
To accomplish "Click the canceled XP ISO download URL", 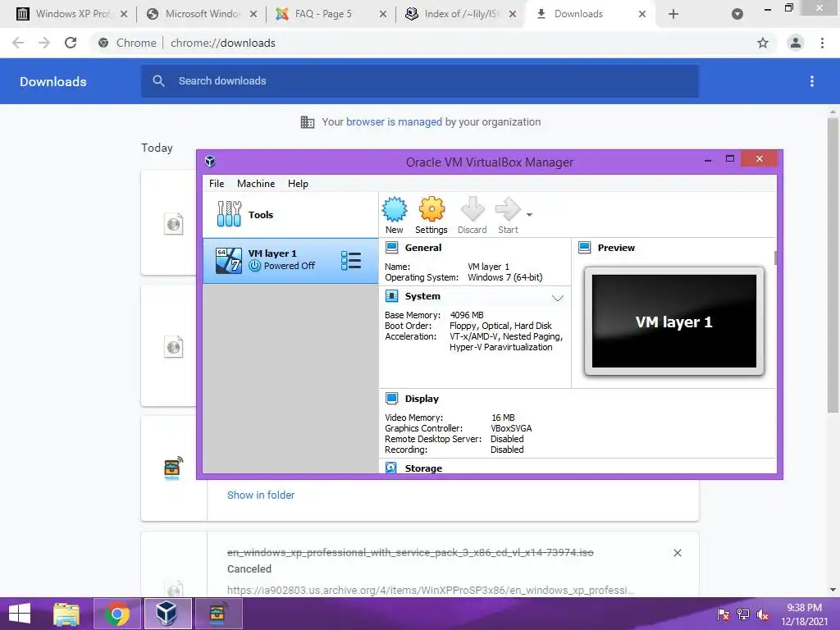I will (x=430, y=590).
